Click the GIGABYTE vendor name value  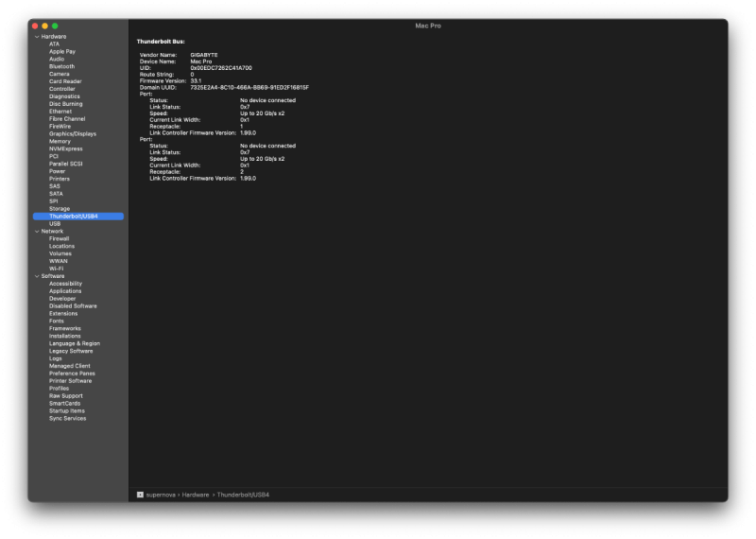point(204,55)
